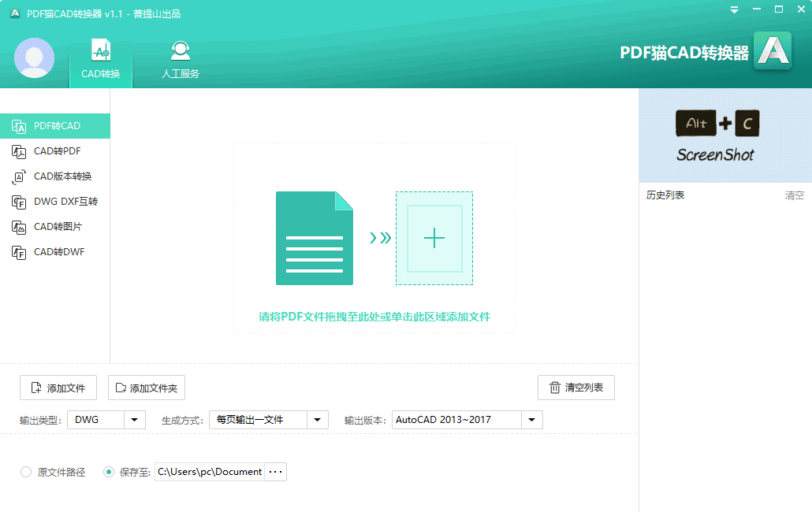
Task: Select the 原文件路径 radio button
Action: (x=26, y=472)
